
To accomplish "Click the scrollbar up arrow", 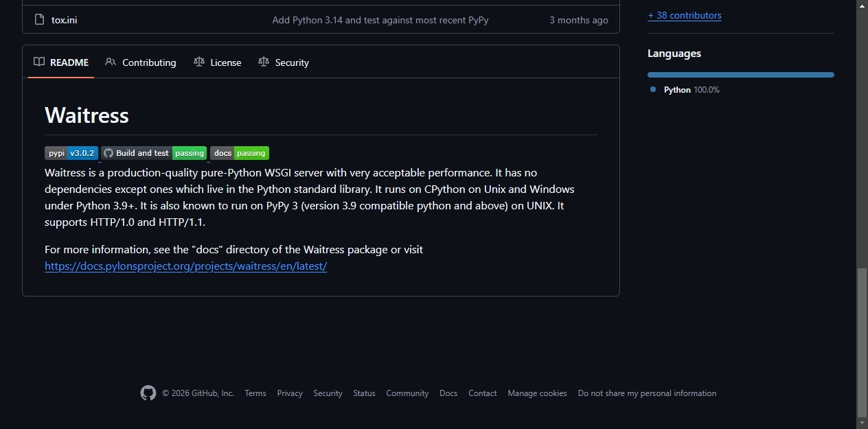I will tap(862, 5).
